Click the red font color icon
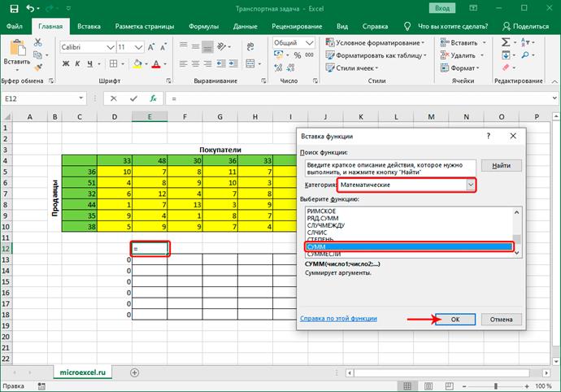This screenshot has width=561, height=392. 156,63
